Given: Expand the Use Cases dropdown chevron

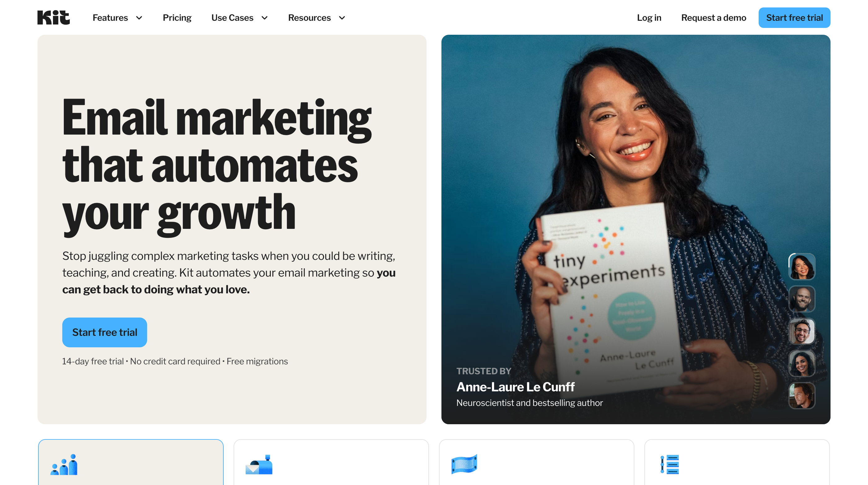Looking at the screenshot, I should tap(265, 18).
